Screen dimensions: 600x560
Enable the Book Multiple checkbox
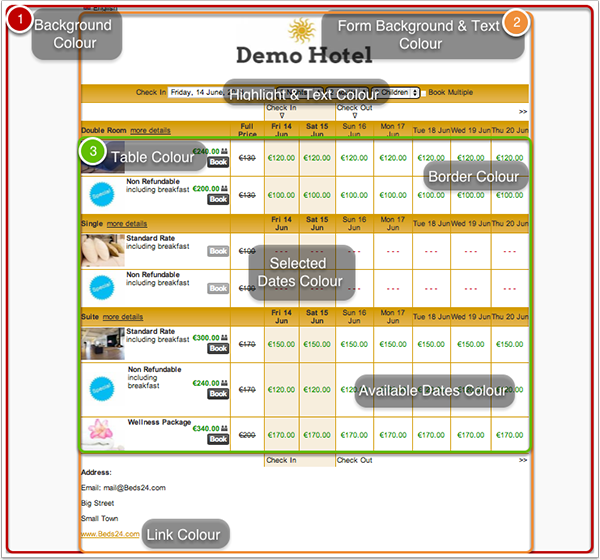424,93
